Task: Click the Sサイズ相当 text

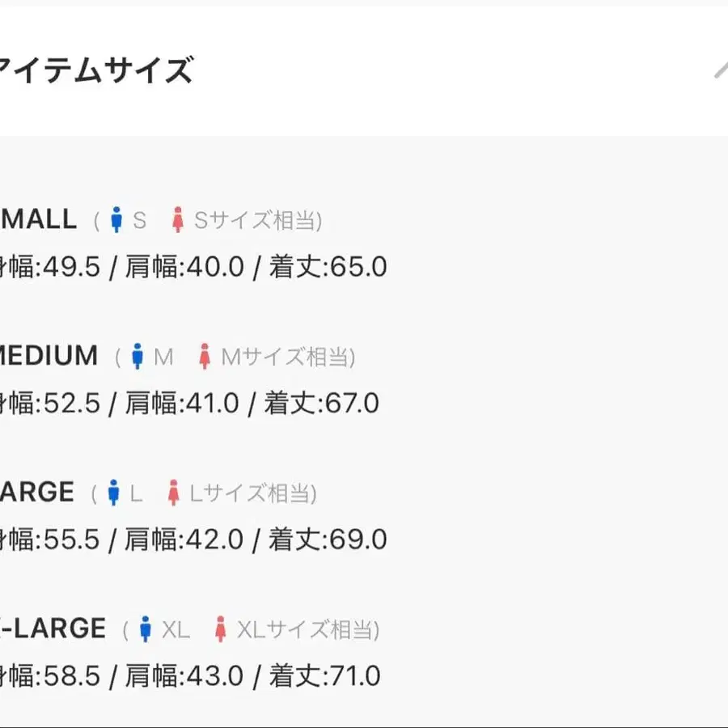Action: point(256,220)
